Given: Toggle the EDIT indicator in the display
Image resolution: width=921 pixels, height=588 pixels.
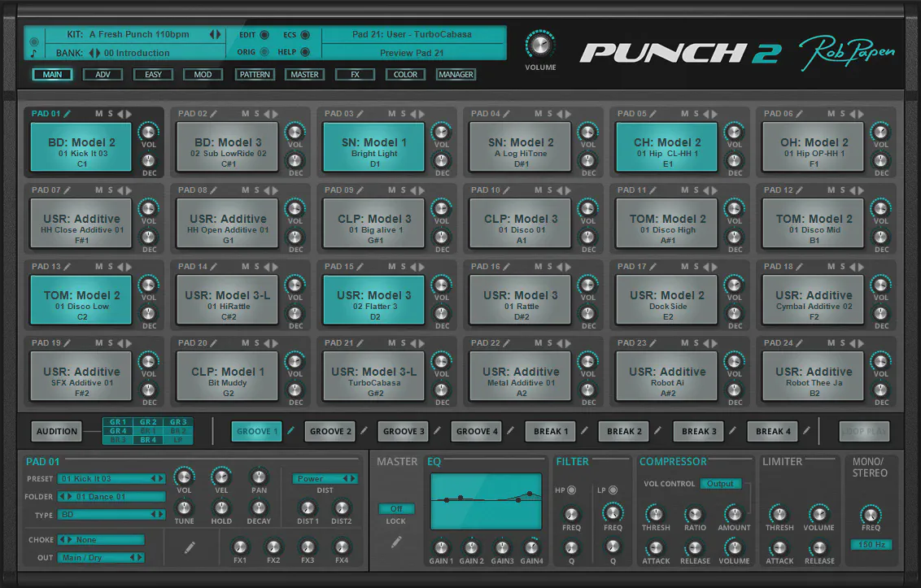Looking at the screenshot, I should point(263,35).
